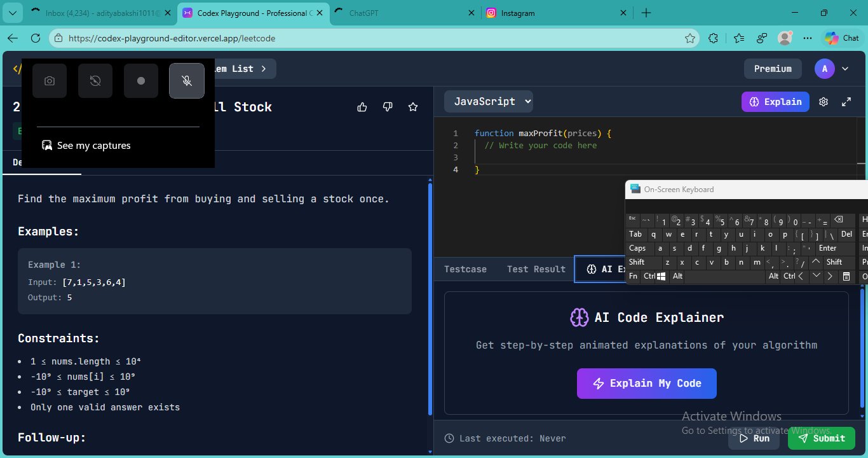Open editor settings gear icon

824,102
